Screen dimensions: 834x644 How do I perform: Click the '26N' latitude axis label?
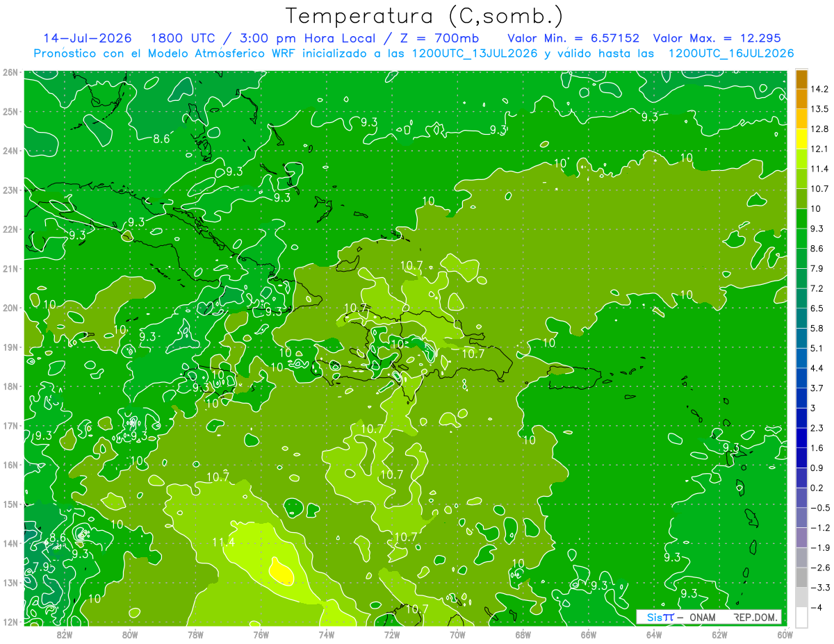click(x=10, y=72)
